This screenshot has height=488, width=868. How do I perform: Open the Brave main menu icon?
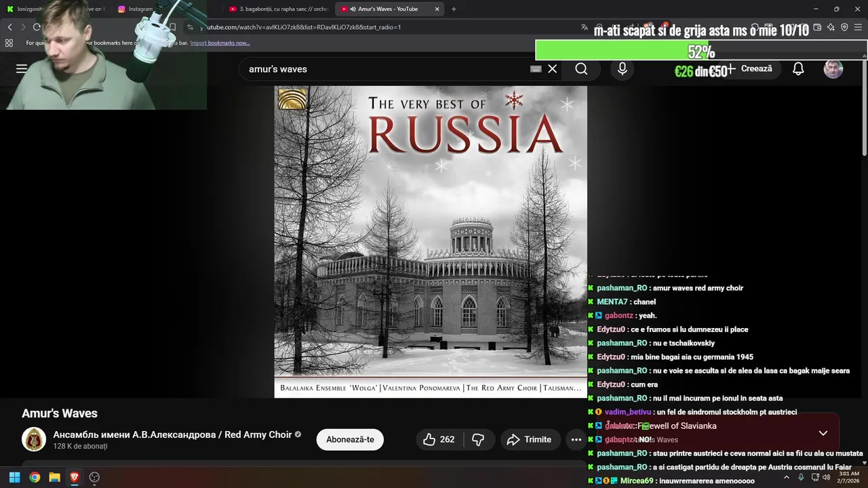click(x=858, y=27)
